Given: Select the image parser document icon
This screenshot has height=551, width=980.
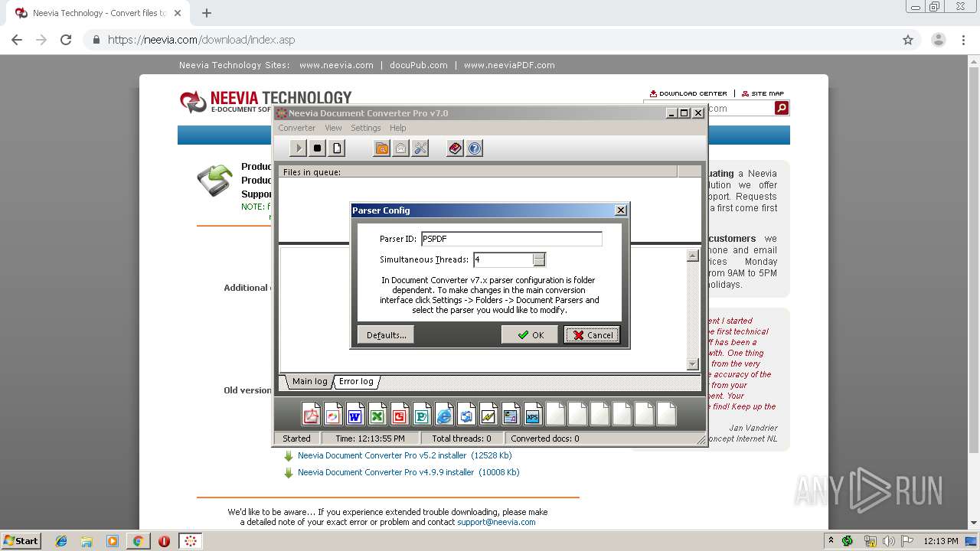Looking at the screenshot, I should (333, 414).
